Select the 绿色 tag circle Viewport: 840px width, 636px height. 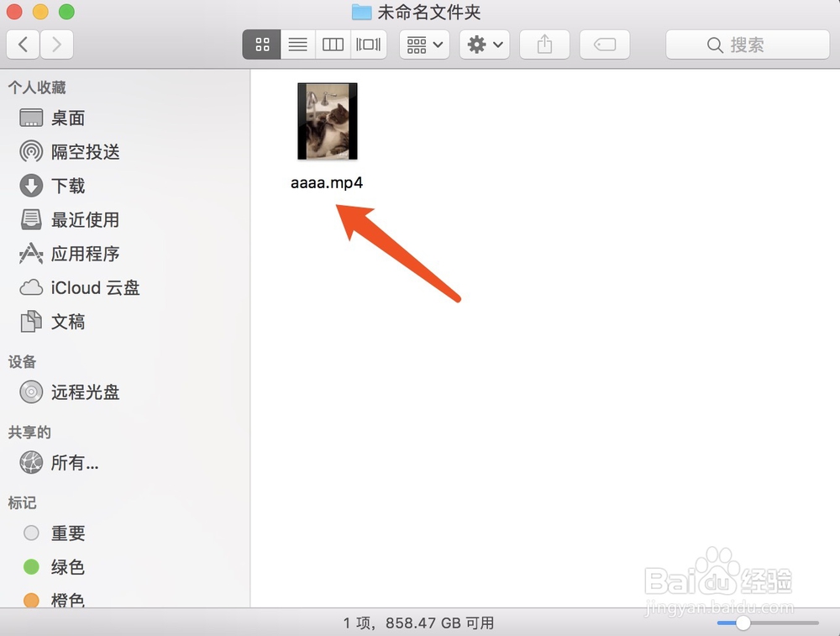tap(31, 567)
